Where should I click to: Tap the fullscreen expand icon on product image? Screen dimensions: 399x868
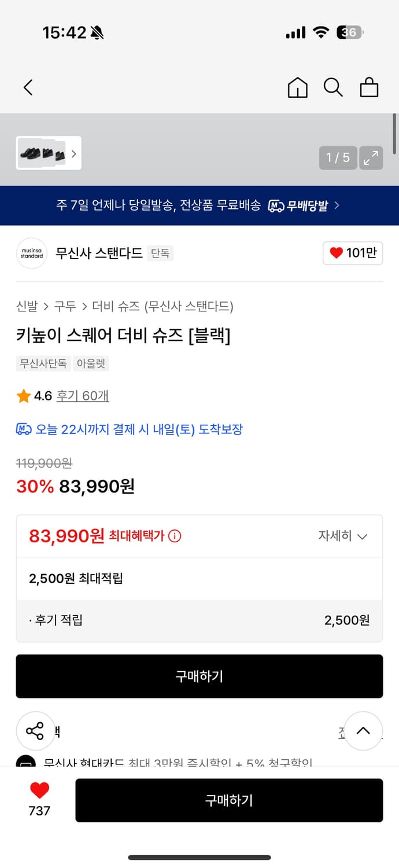371,157
